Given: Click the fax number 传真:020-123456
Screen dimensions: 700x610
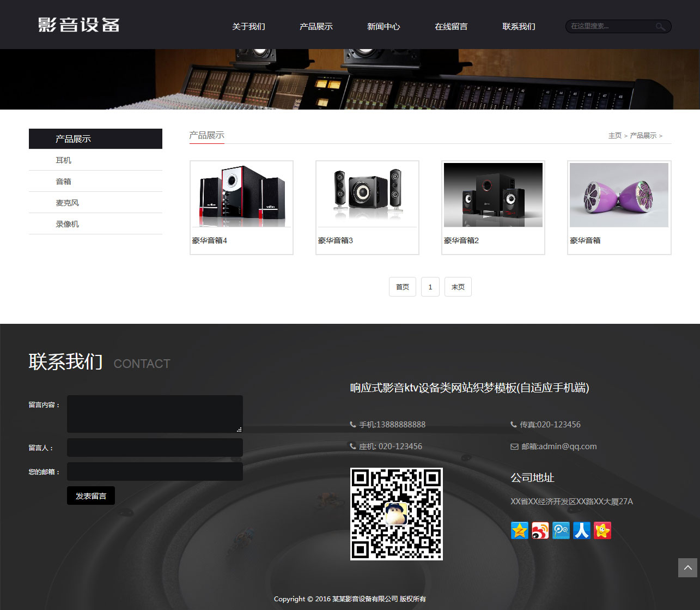Looking at the screenshot, I should tap(550, 425).
